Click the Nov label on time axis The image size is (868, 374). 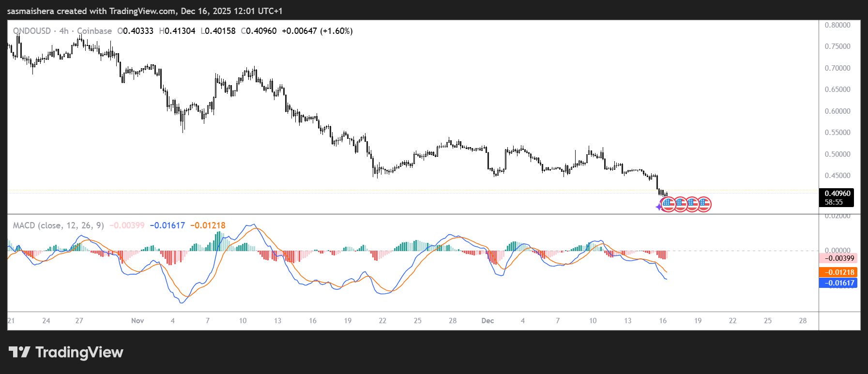point(137,321)
